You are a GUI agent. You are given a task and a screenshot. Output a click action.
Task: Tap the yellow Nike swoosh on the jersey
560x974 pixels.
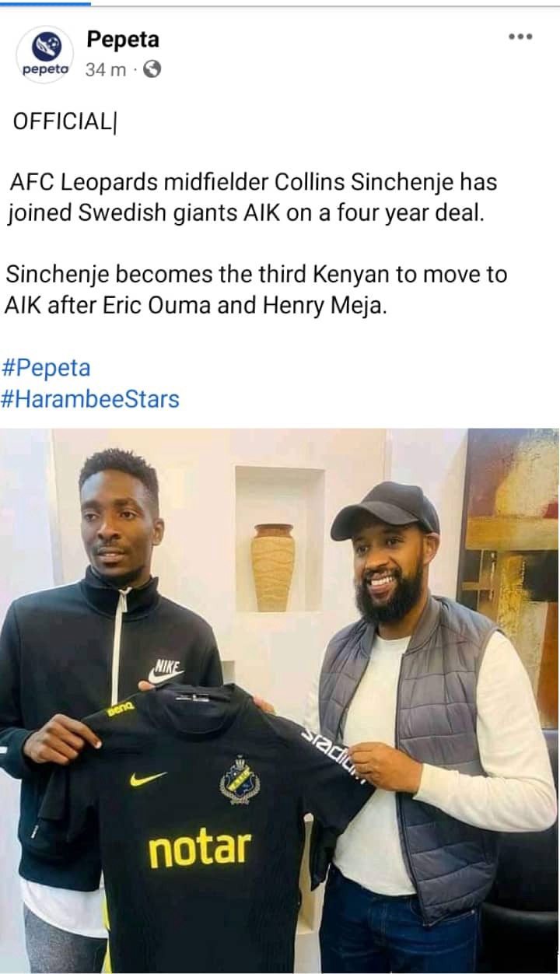148,778
